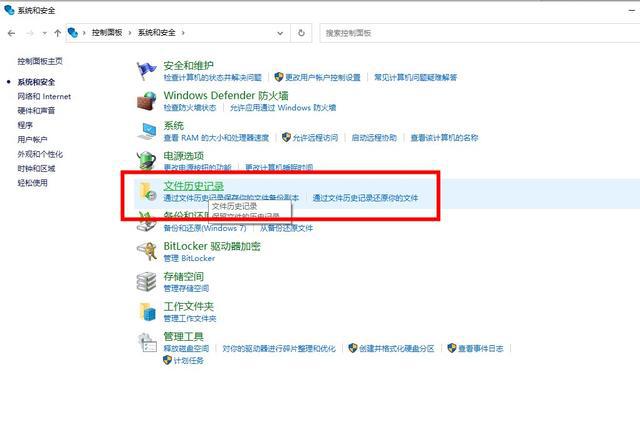Click 从备份还原文件 link
This screenshot has height=448, width=640.
click(287, 228)
